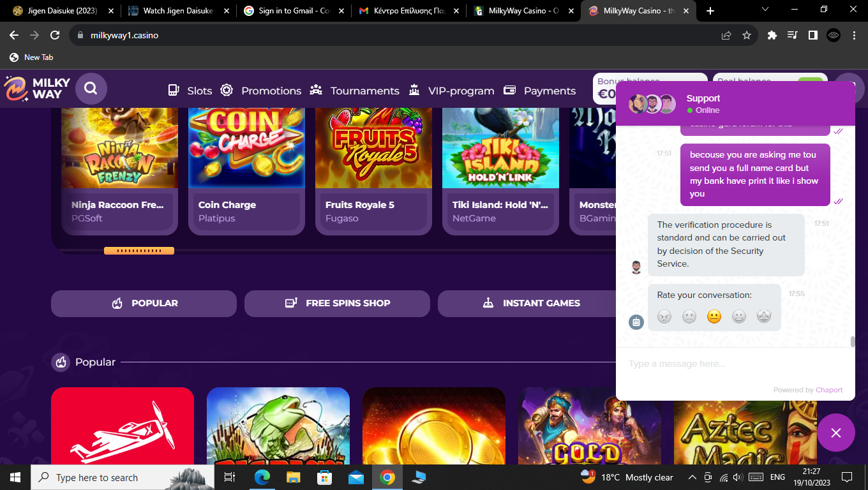Rate conversation with the neutral yellow face

[714, 316]
